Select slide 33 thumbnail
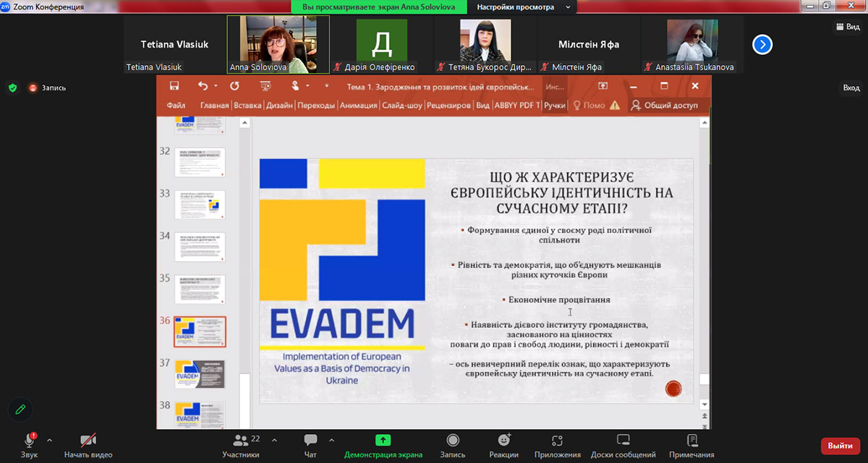The height and width of the screenshot is (463, 868). 200,205
